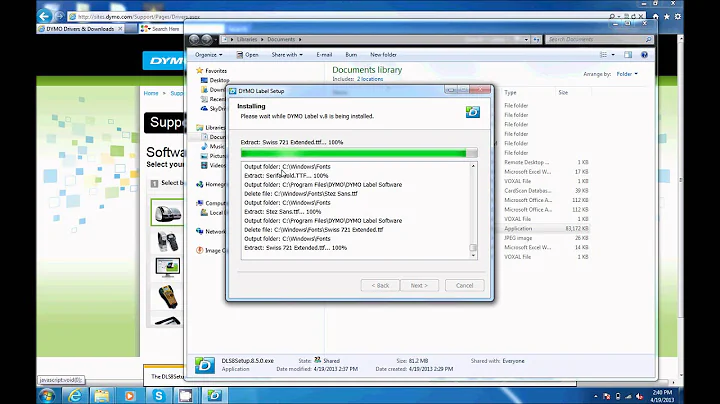Click the install log scrollbar down arrow
The width and height of the screenshot is (720, 404).
(x=473, y=255)
